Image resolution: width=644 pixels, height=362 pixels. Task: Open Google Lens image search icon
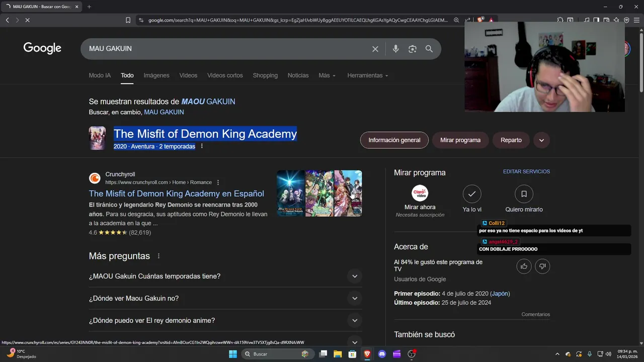(x=413, y=49)
